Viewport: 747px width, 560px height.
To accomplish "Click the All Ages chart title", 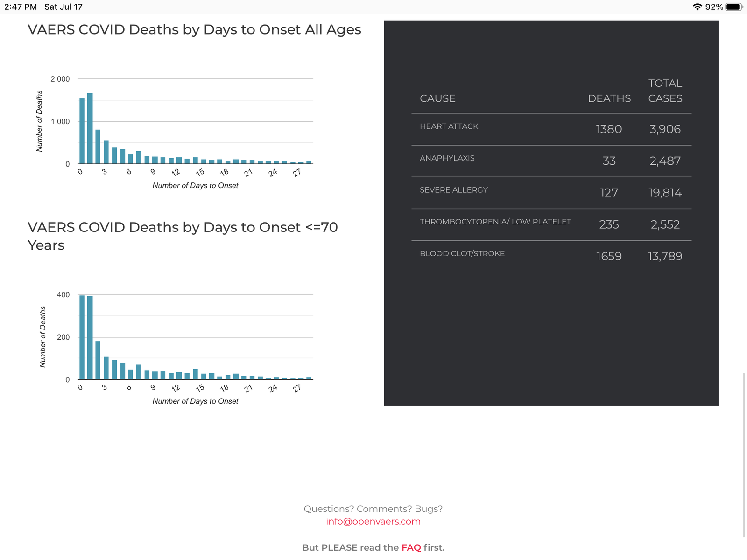I will click(x=194, y=29).
